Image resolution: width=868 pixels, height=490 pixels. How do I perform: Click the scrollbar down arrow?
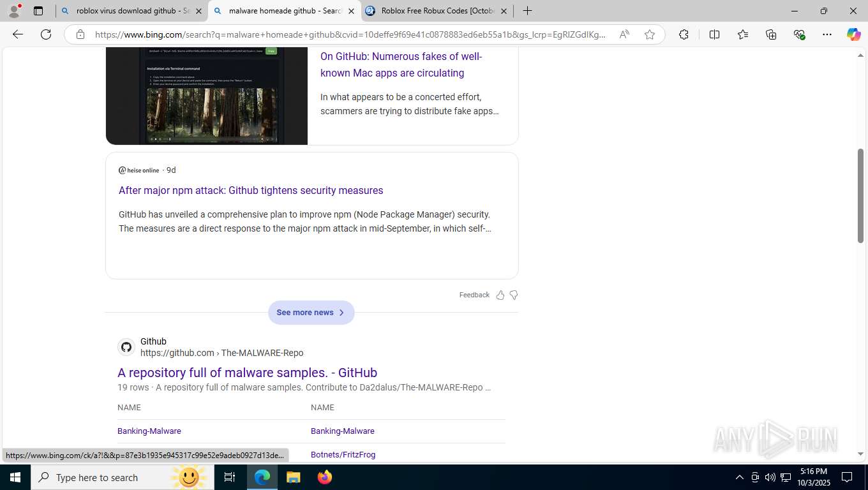click(860, 454)
